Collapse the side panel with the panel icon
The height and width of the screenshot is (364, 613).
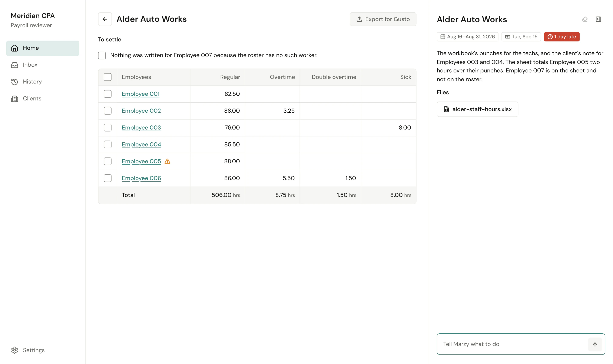(x=599, y=19)
